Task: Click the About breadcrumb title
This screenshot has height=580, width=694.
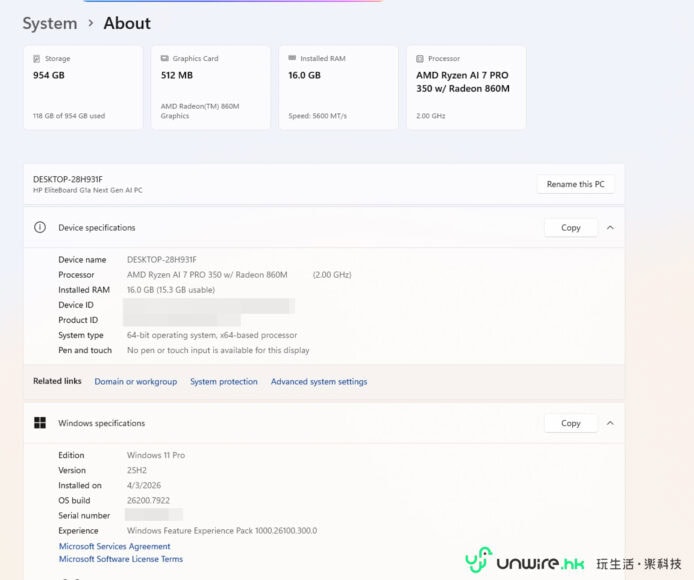Action: [x=127, y=23]
